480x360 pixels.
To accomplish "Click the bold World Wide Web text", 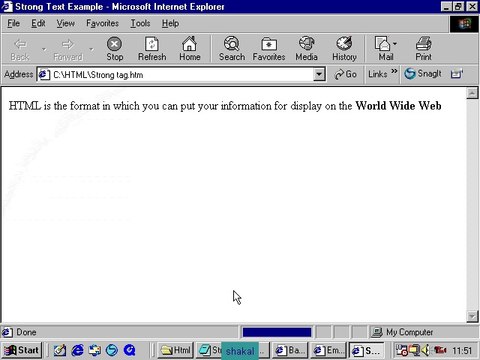I will 398,106.
